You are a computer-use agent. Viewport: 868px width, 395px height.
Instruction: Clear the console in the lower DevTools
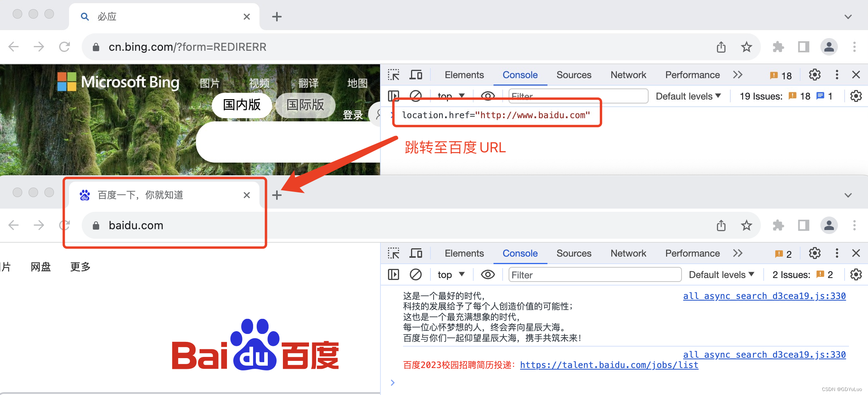point(416,274)
